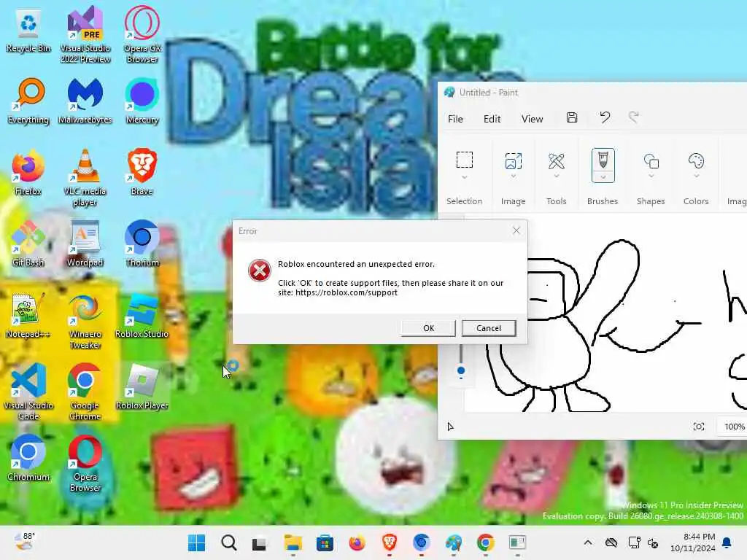
Task: Select the Chromium desktop icon
Action: click(x=28, y=459)
